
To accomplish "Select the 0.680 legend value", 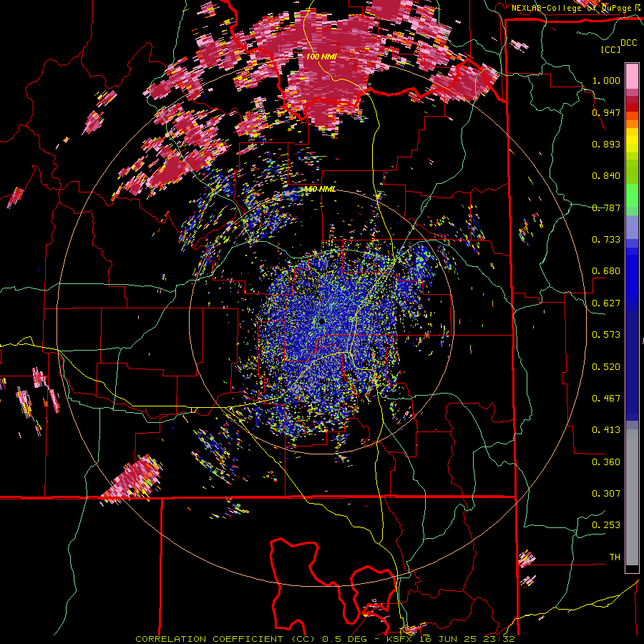I will [x=606, y=271].
